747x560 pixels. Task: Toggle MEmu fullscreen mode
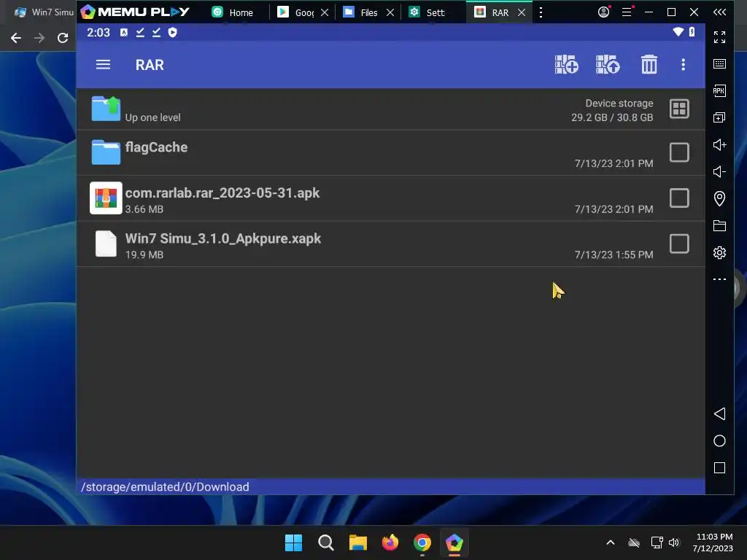719,37
